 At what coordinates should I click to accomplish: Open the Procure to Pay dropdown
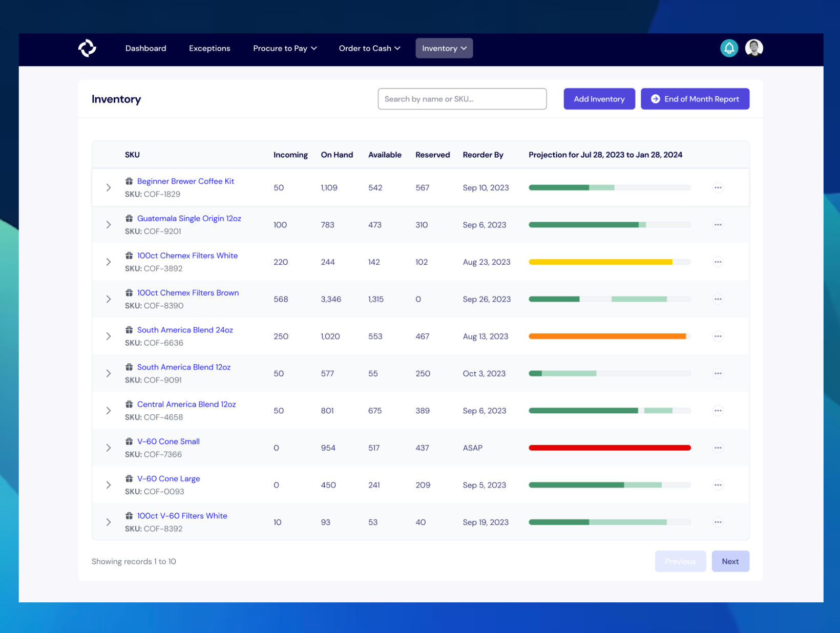285,48
